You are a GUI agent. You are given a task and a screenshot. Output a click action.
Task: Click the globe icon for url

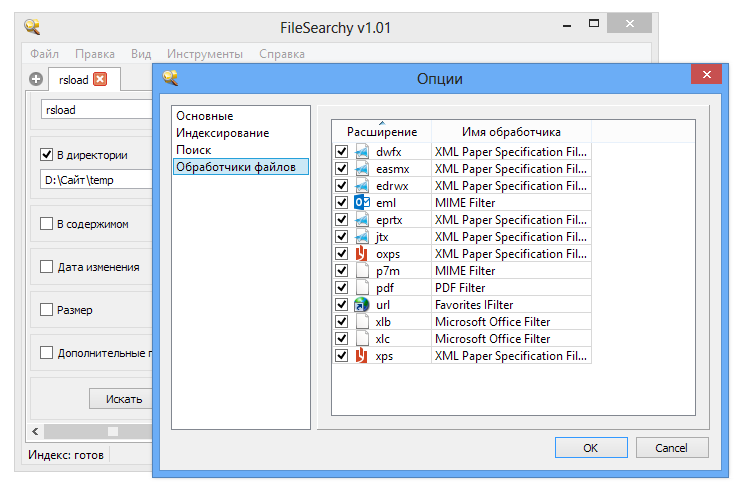(362, 305)
